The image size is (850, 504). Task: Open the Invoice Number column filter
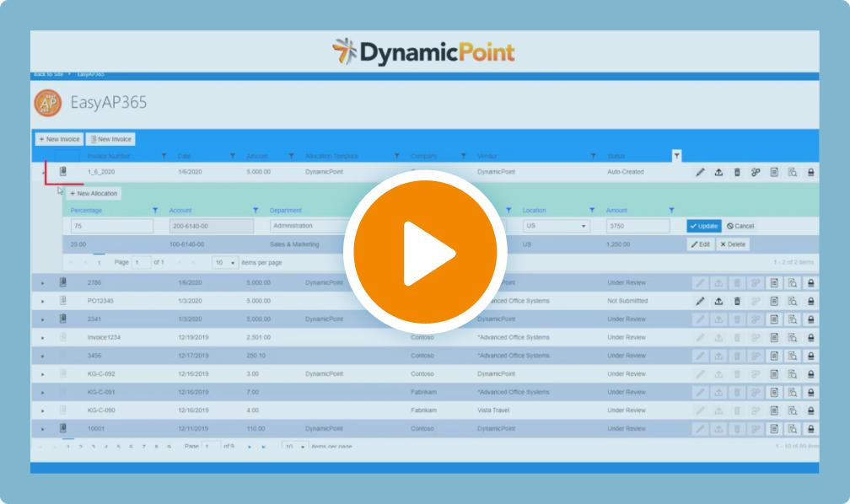[x=164, y=156]
